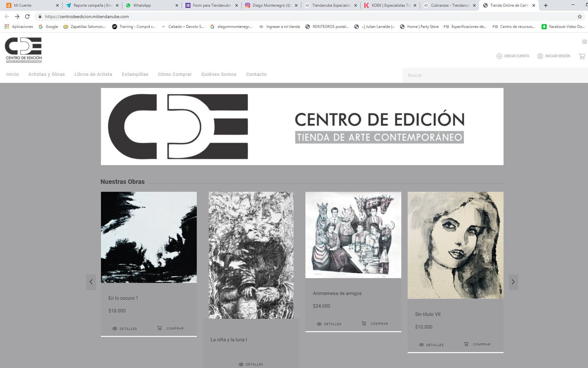
Task: Open the shopping cart icon
Action: [x=582, y=56]
